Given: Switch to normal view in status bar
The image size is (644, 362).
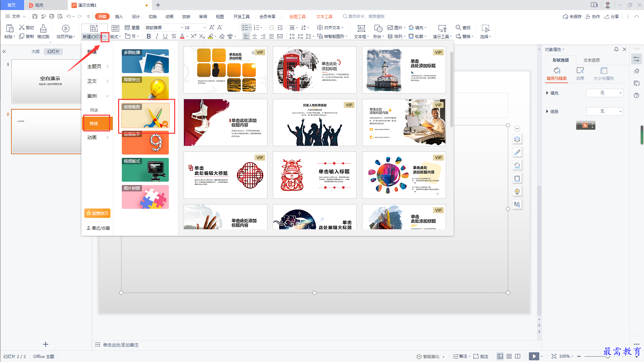Looking at the screenshot, I should [500, 356].
